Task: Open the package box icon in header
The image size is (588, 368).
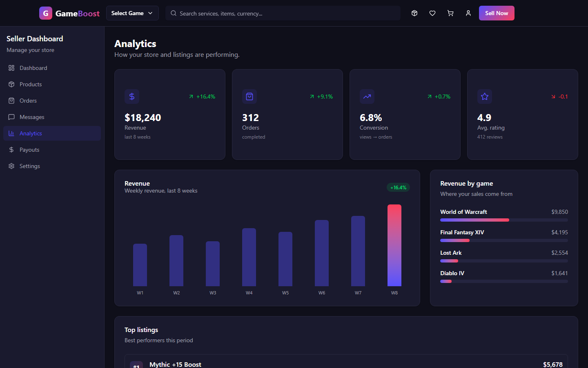Action: point(414,13)
